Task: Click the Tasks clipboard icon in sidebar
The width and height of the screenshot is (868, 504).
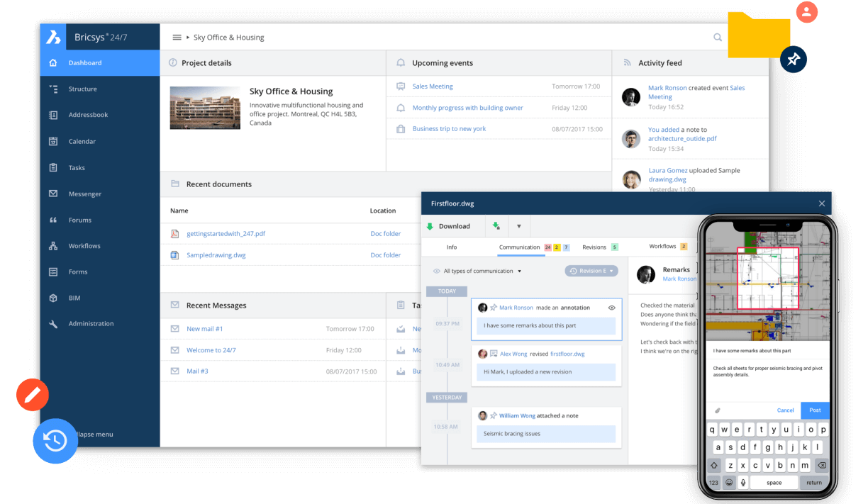Action: point(53,167)
